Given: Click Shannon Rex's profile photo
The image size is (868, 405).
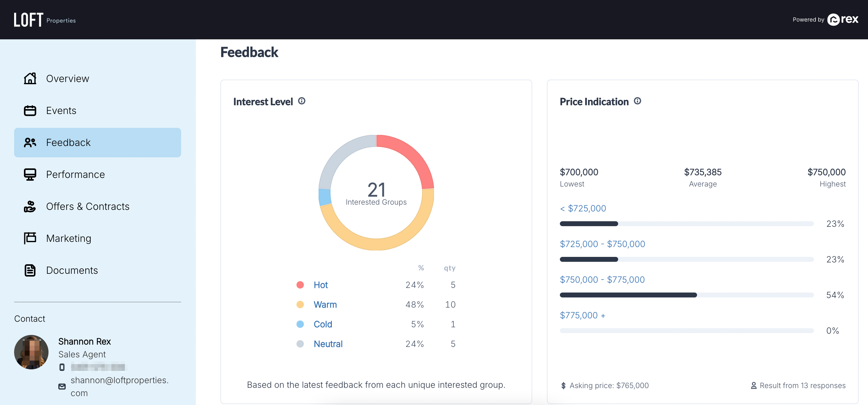Looking at the screenshot, I should pos(31,352).
